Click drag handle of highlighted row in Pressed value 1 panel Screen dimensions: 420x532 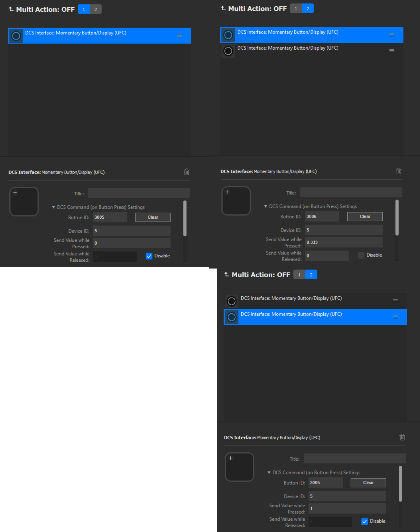(395, 317)
